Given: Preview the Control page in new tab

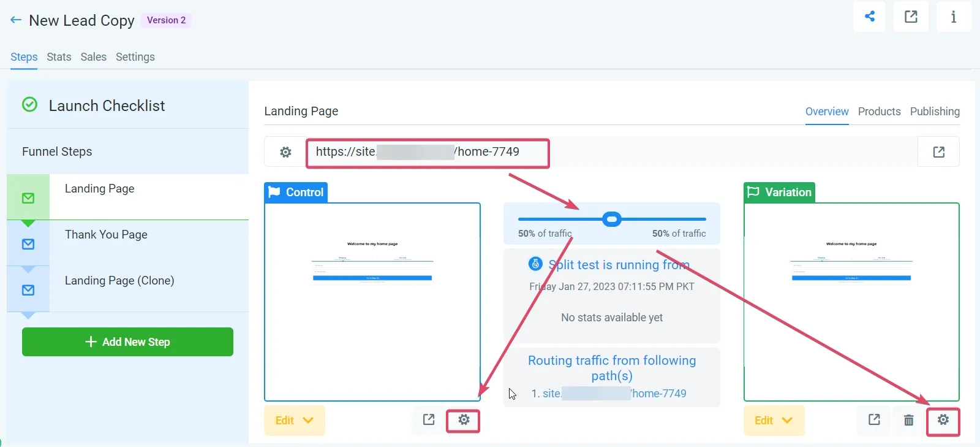Looking at the screenshot, I should pos(429,420).
